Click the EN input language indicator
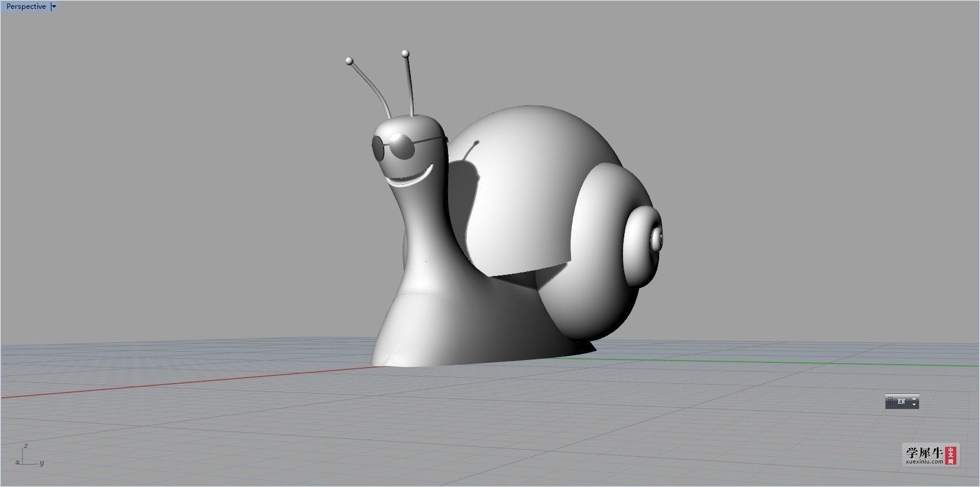980x487 pixels. point(901,401)
